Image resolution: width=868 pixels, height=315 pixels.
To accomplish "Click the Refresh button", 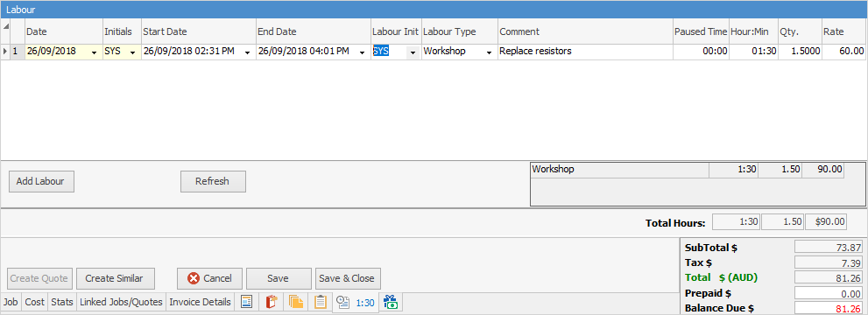I will 213,181.
